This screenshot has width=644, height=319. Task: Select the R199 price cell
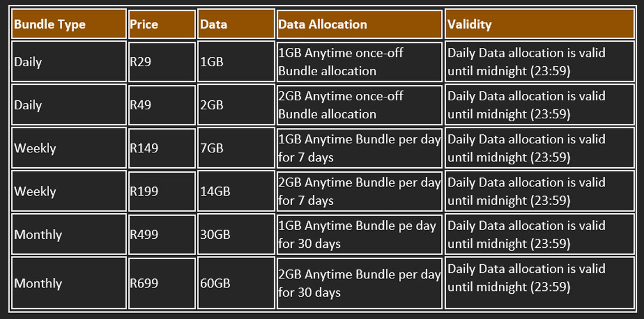[144, 191]
